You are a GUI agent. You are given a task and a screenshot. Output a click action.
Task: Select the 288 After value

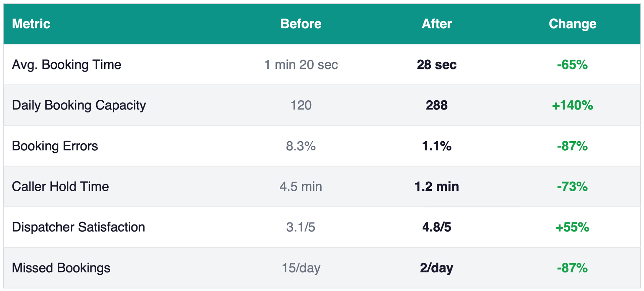coord(437,105)
